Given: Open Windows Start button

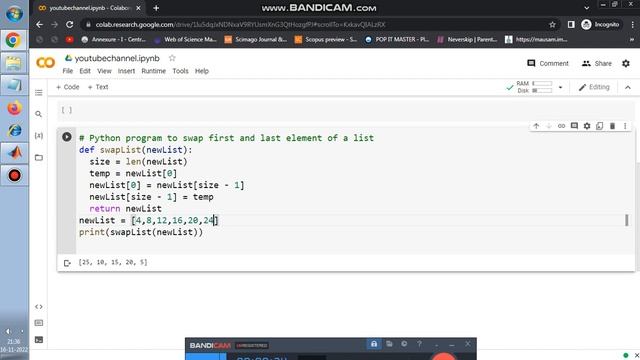Looking at the screenshot, I should click(x=14, y=14).
